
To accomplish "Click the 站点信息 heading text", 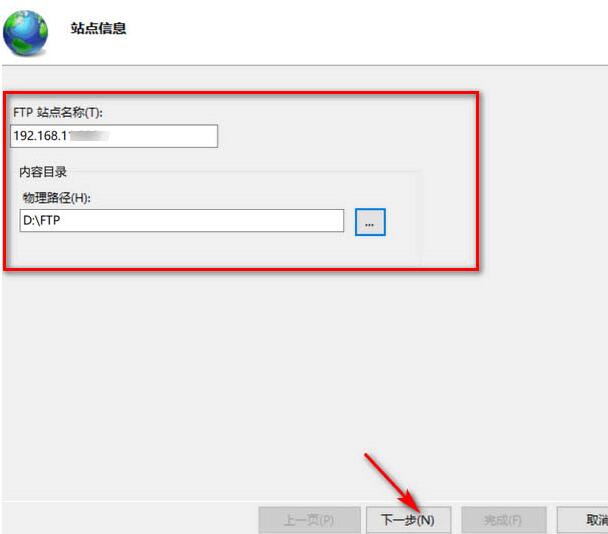I will click(x=98, y=28).
